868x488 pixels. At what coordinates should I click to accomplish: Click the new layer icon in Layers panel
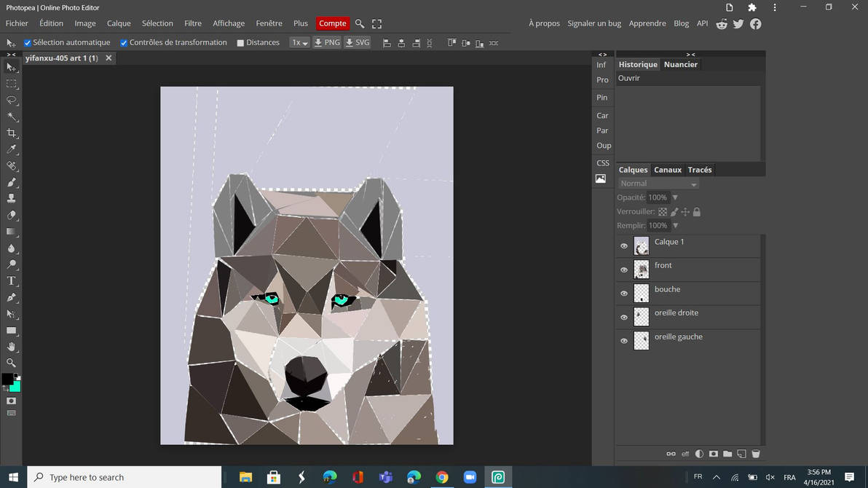pyautogui.click(x=741, y=454)
